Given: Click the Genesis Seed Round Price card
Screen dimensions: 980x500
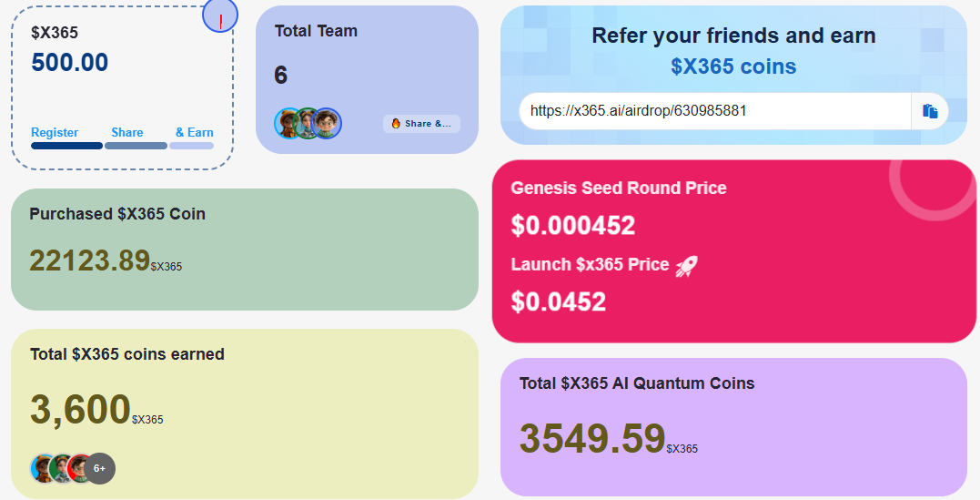Looking at the screenshot, I should pos(733,251).
